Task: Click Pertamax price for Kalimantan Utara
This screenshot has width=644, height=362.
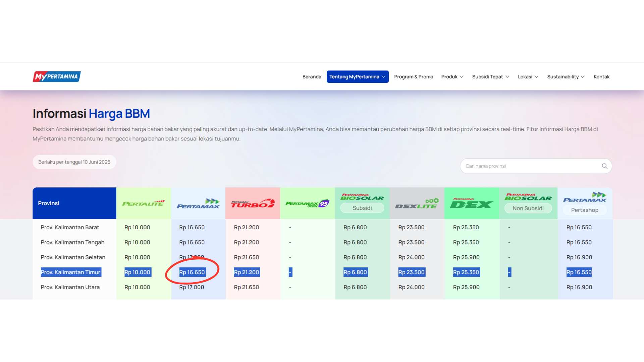Action: [x=192, y=287]
